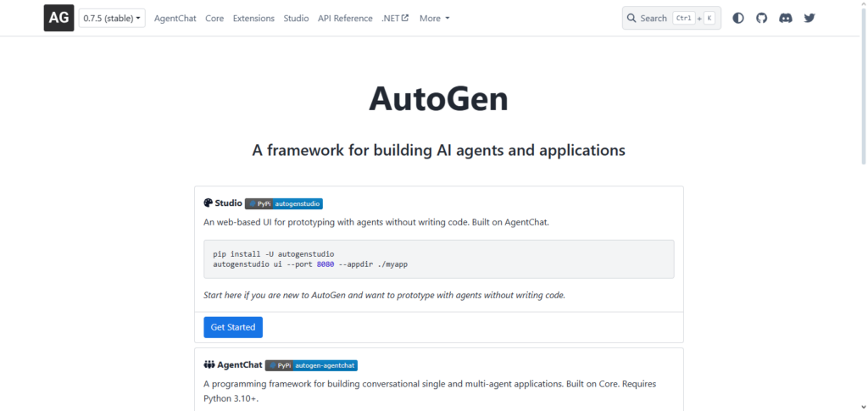
Task: Click the framework for building AI agents subtitle
Action: [x=438, y=150]
